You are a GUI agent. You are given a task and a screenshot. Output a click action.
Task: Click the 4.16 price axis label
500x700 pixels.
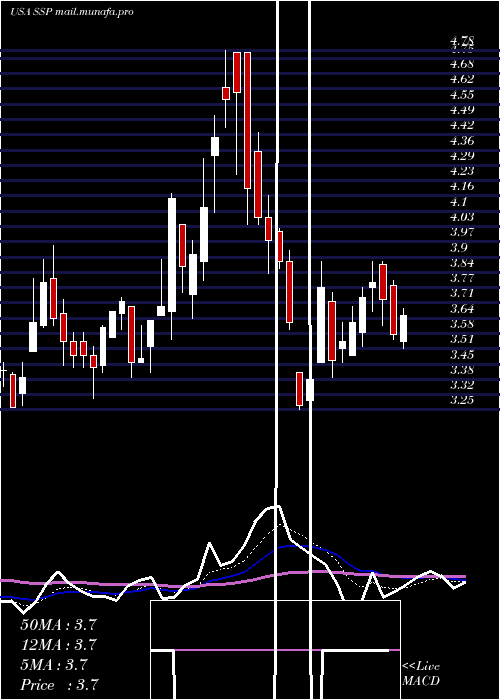(x=462, y=186)
